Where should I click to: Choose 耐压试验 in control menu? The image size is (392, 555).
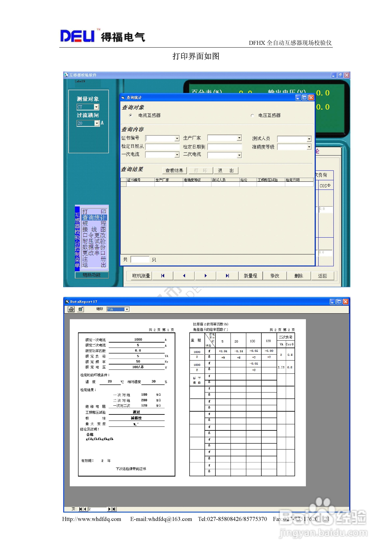click(94, 241)
